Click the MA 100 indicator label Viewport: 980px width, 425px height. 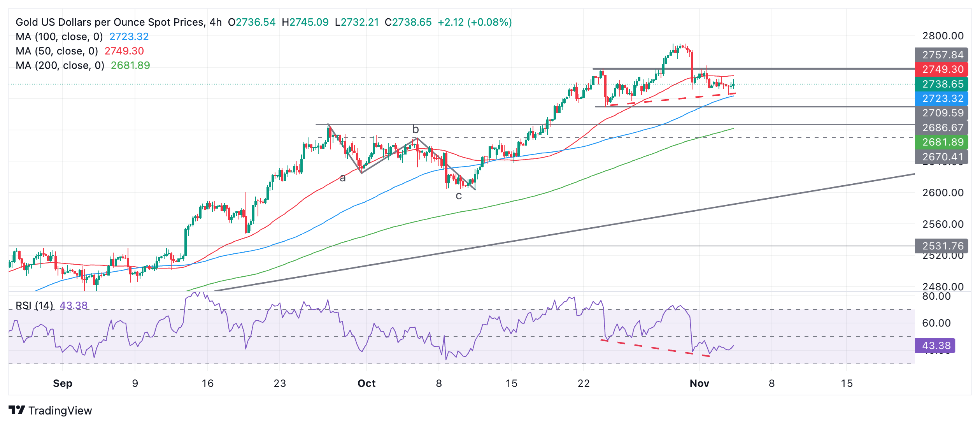tap(59, 37)
